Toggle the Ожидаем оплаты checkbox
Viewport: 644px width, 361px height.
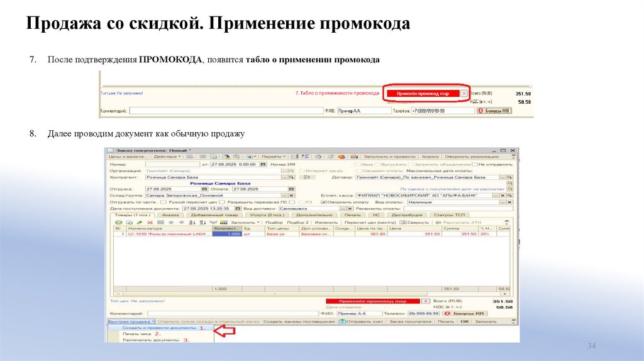[358, 170]
